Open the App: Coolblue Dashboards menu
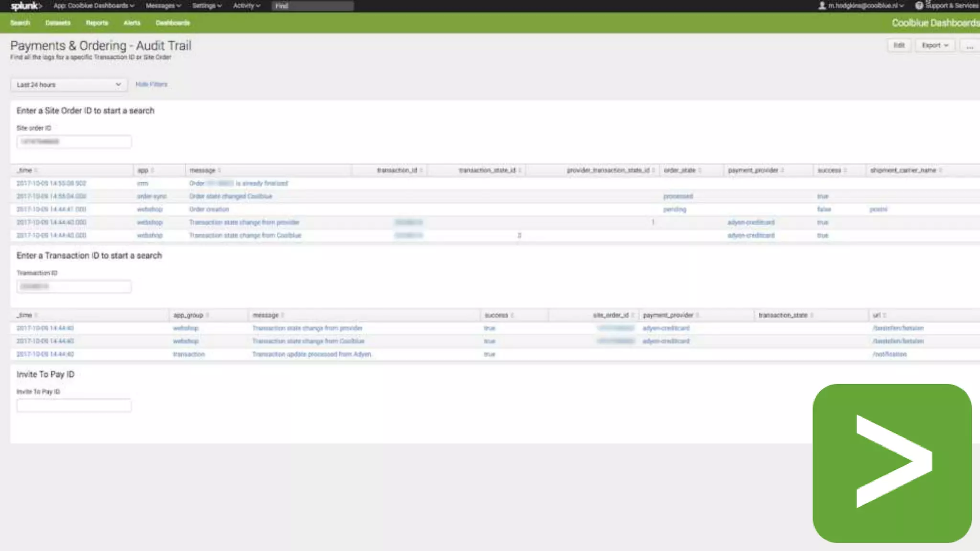980x551 pixels. point(94,6)
